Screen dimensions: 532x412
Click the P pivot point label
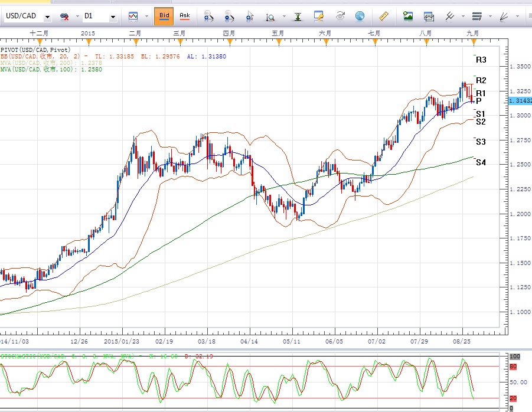coord(479,101)
